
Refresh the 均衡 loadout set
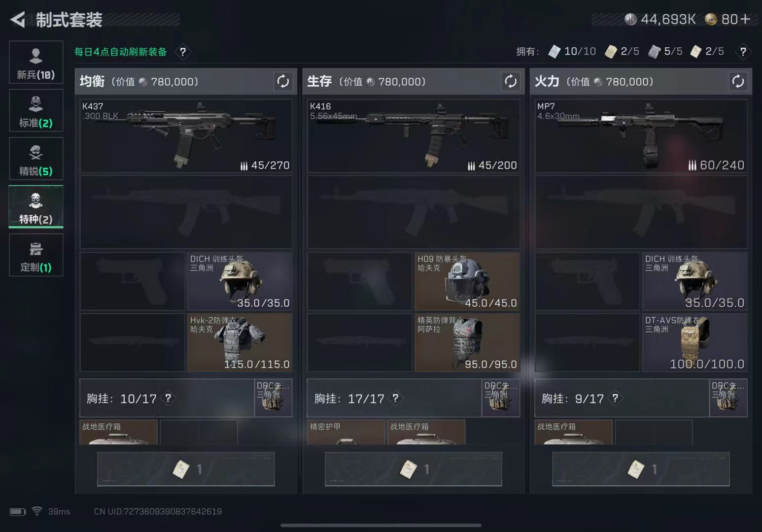pos(283,81)
